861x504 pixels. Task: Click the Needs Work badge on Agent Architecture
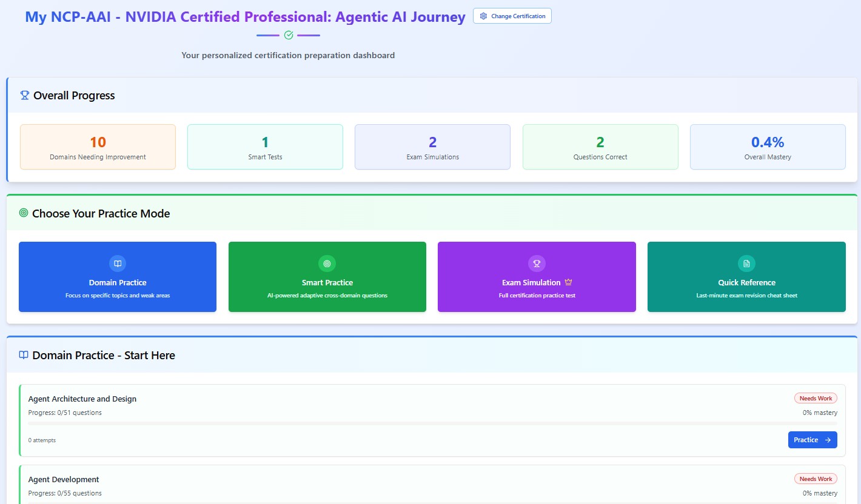[x=816, y=398]
